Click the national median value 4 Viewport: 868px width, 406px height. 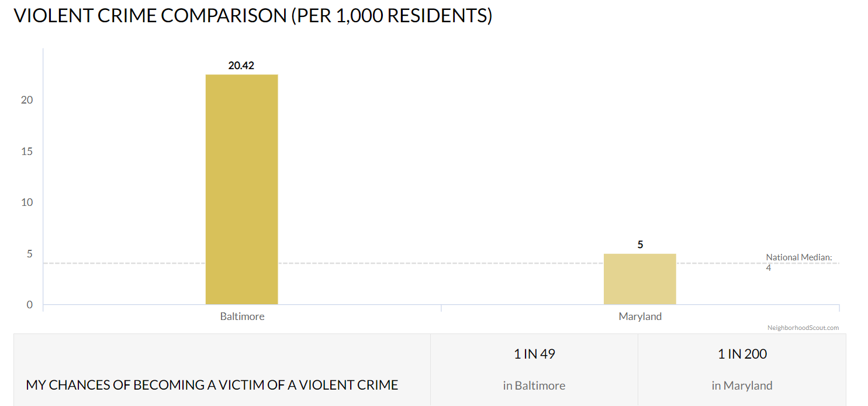click(769, 268)
